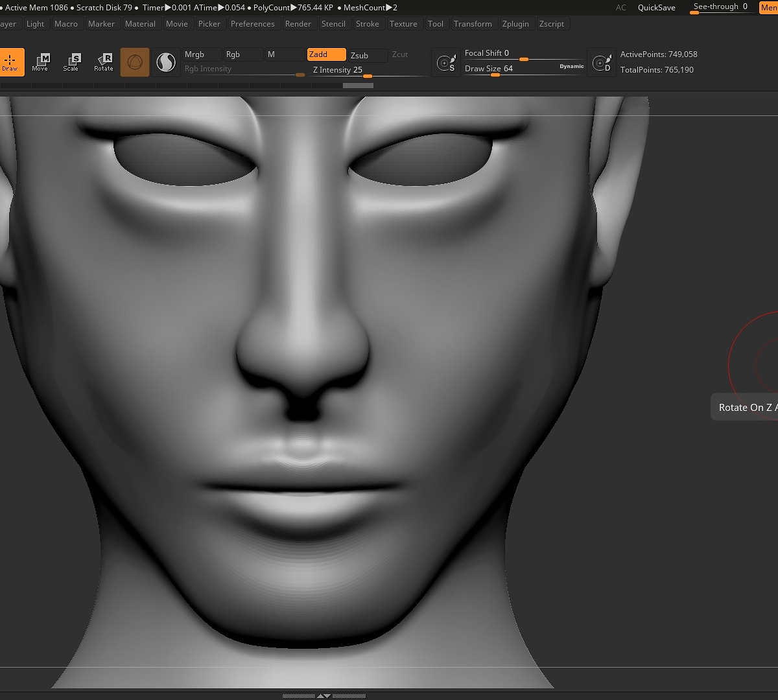This screenshot has height=700, width=778.
Task: Open the Marker menu
Action: (102, 24)
